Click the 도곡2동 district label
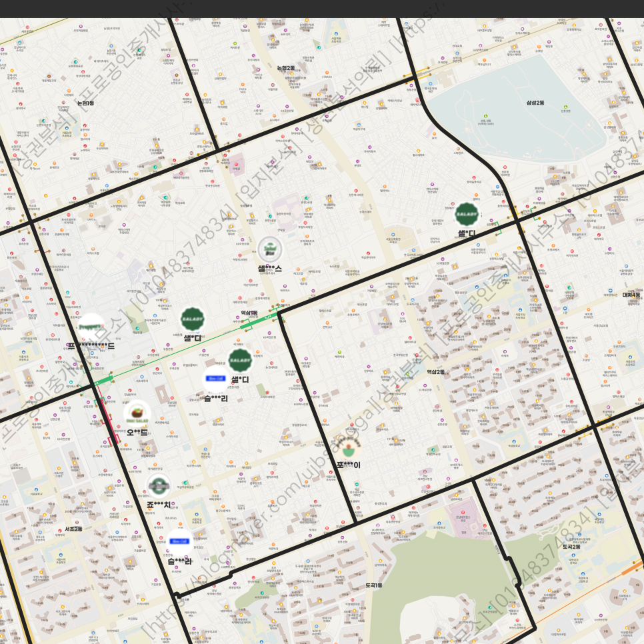Image resolution: width=644 pixels, height=644 pixels. [571, 547]
